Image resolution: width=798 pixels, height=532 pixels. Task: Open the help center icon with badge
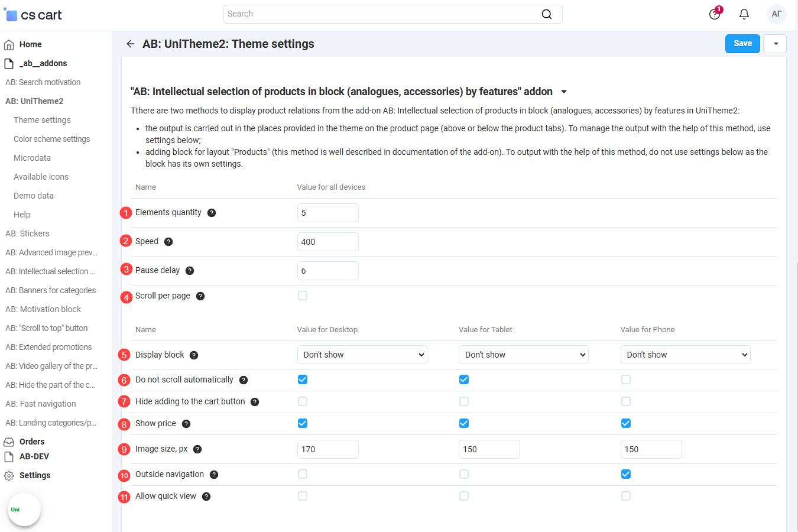coord(715,14)
